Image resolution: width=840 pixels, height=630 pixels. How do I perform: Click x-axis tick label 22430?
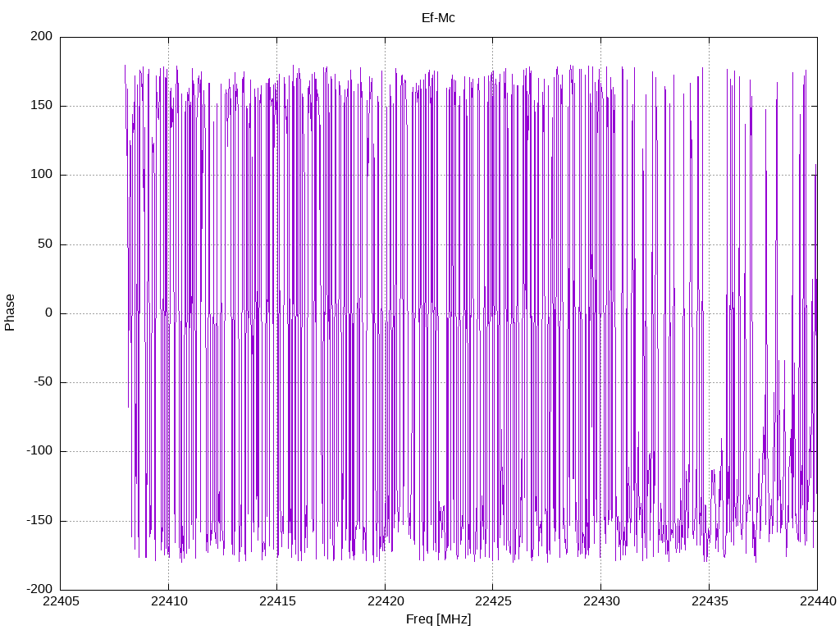(601, 601)
